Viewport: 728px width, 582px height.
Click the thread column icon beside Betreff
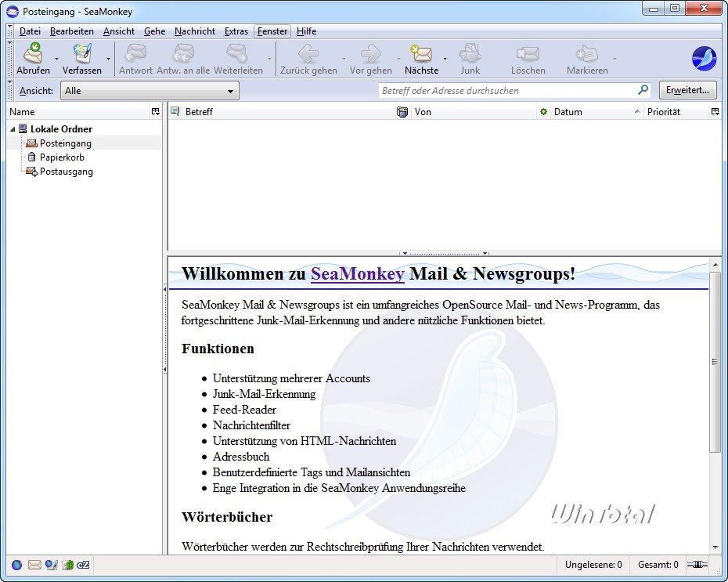point(175,111)
